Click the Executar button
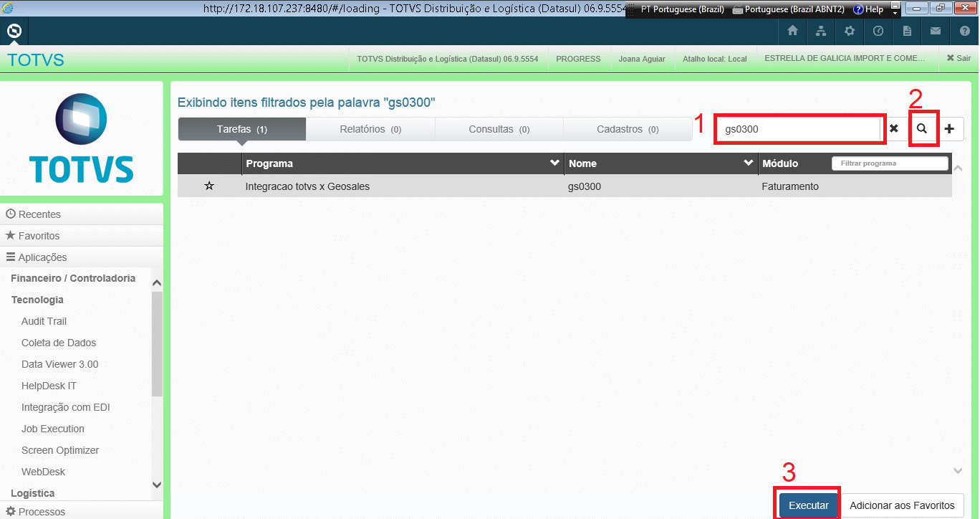The width and height of the screenshot is (980, 519). (809, 505)
